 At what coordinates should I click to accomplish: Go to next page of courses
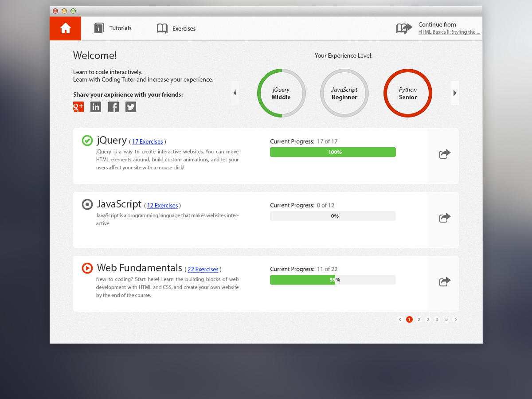coord(455,319)
